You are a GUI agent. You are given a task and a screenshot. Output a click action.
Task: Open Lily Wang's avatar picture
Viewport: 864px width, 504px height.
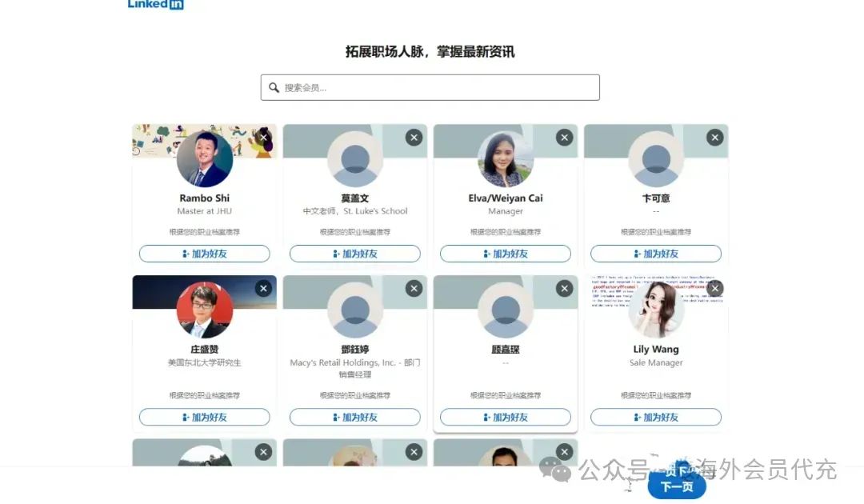(x=656, y=310)
